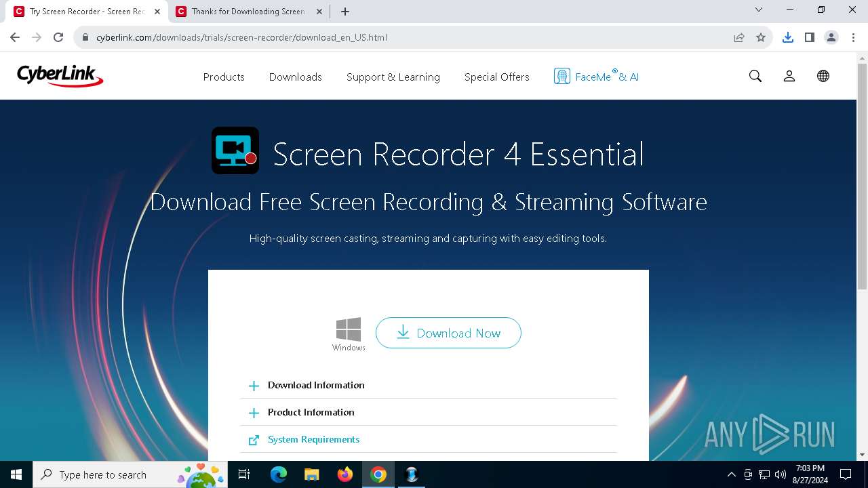Bookmark this page with star icon
The height and width of the screenshot is (488, 868).
tap(761, 37)
